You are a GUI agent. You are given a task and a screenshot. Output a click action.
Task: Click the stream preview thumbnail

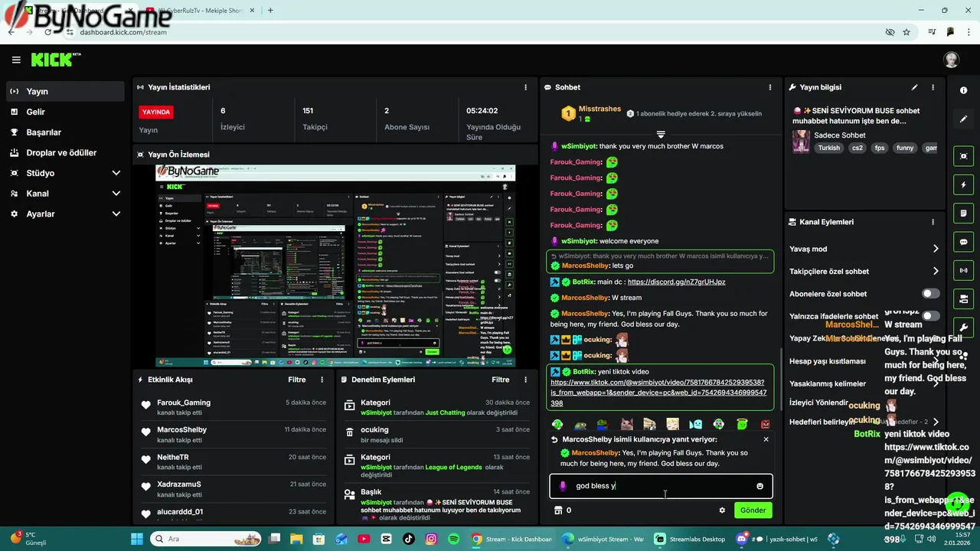335,266
